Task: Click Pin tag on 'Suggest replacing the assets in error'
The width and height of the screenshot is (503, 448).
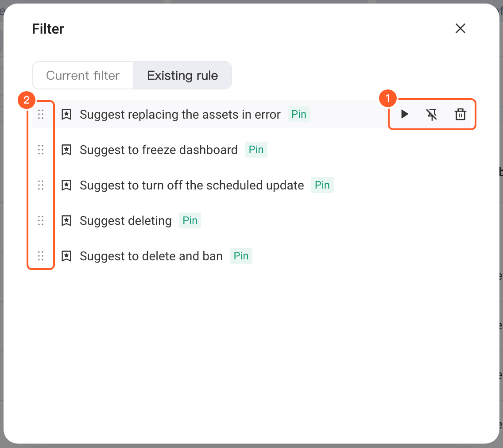Action: 298,114
